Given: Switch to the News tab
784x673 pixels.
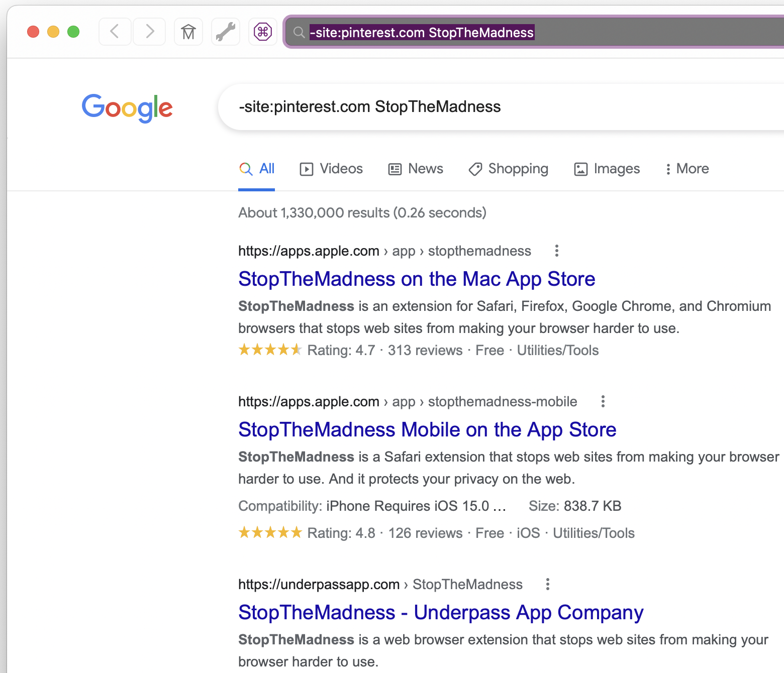Looking at the screenshot, I should 416,169.
